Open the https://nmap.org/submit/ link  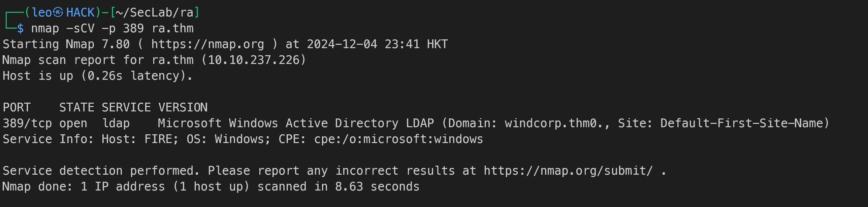tap(569, 171)
